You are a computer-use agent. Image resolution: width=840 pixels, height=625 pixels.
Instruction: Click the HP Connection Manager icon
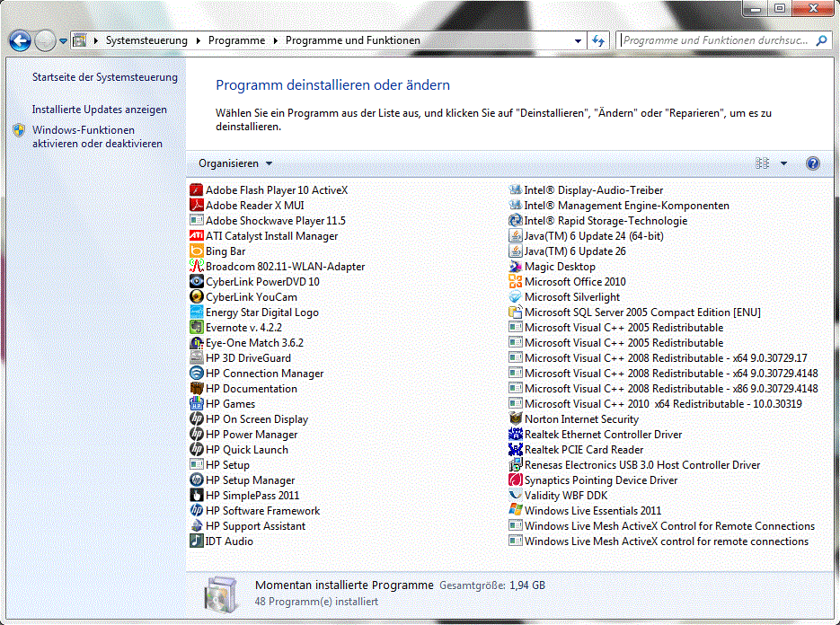coord(197,374)
